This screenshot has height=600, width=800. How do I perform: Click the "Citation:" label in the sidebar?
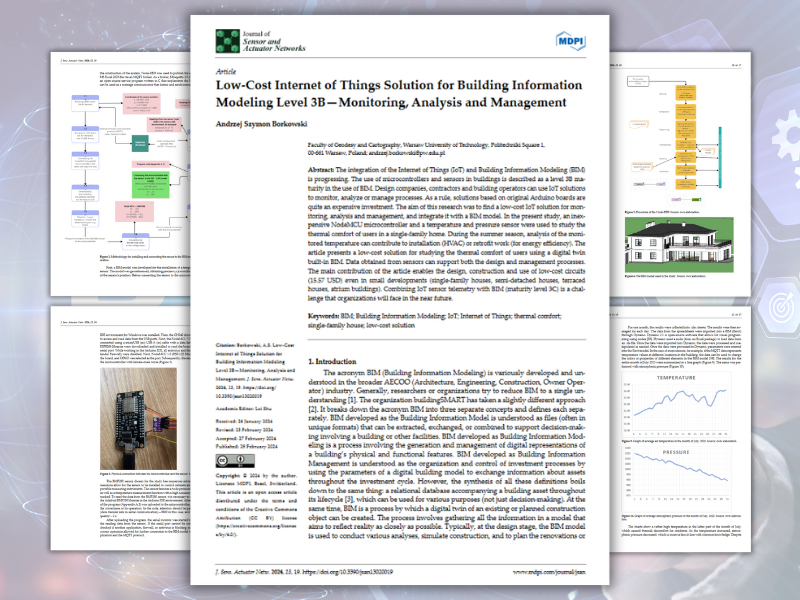(x=225, y=345)
